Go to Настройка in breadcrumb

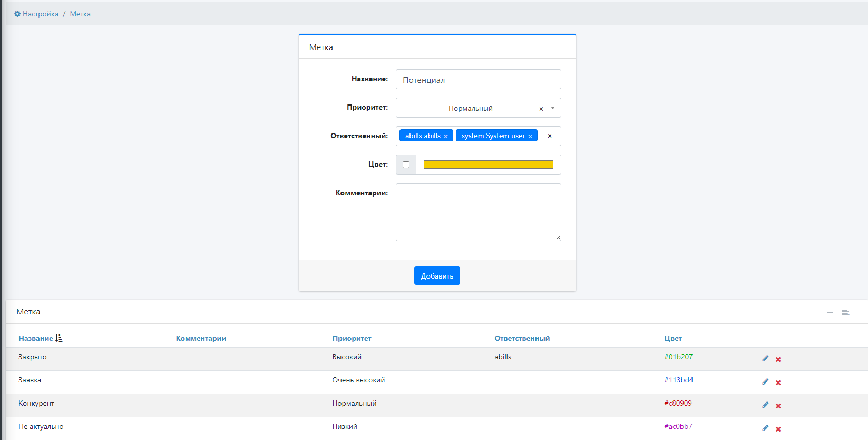pyautogui.click(x=40, y=14)
